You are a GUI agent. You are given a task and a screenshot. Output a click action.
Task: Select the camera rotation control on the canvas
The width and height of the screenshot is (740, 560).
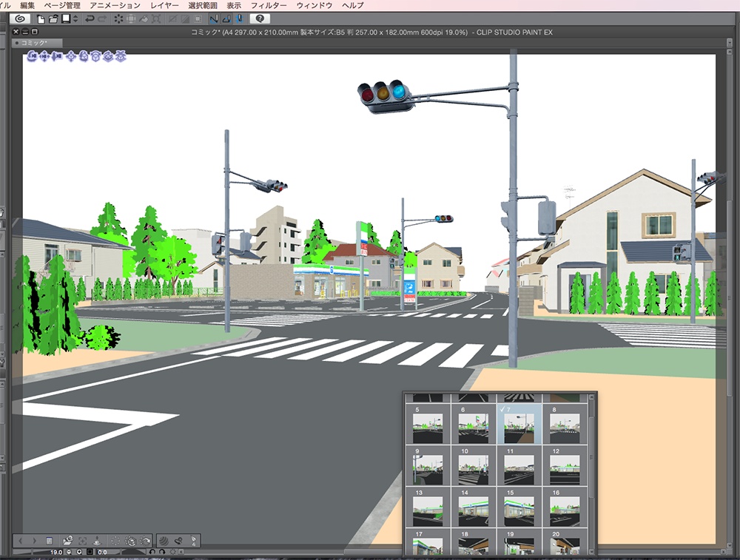[x=32, y=56]
